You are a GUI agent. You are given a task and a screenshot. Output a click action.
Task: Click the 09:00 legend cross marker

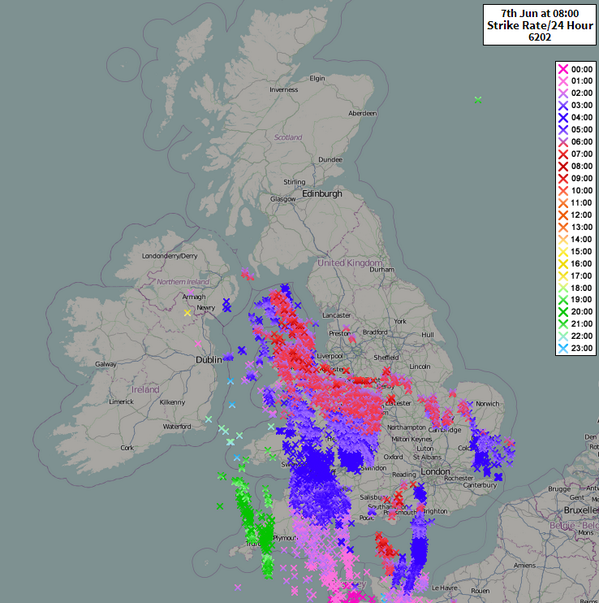coord(563,178)
